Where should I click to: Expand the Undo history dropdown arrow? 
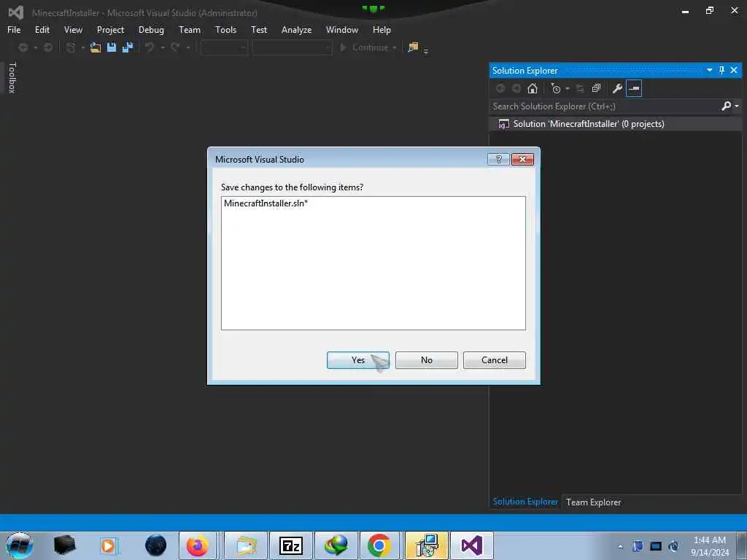163,47
